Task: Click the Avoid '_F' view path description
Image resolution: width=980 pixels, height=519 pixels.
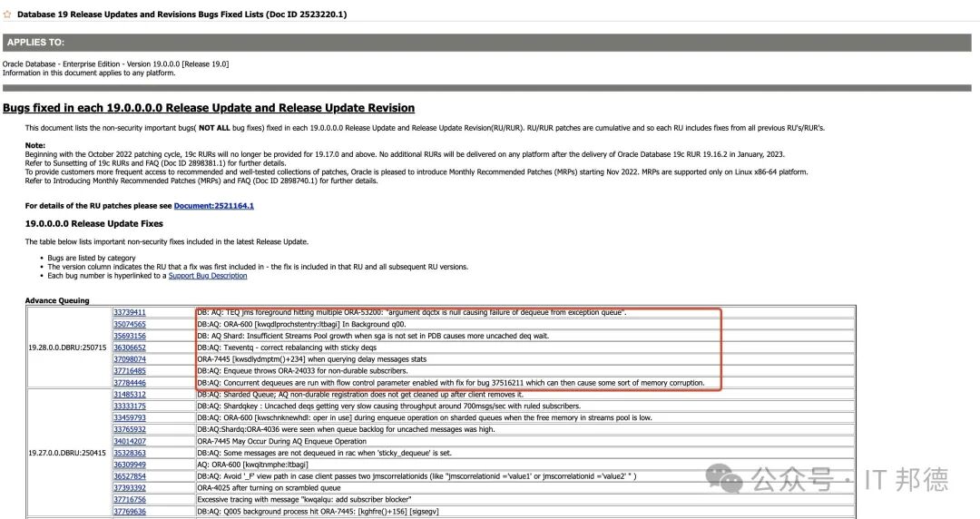Action: point(416,476)
